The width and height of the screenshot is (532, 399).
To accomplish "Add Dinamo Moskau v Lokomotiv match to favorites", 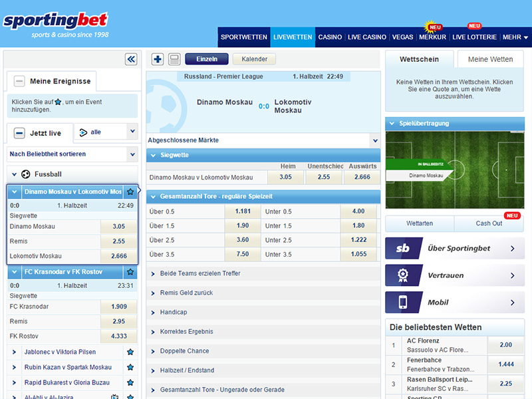I will click(x=130, y=192).
